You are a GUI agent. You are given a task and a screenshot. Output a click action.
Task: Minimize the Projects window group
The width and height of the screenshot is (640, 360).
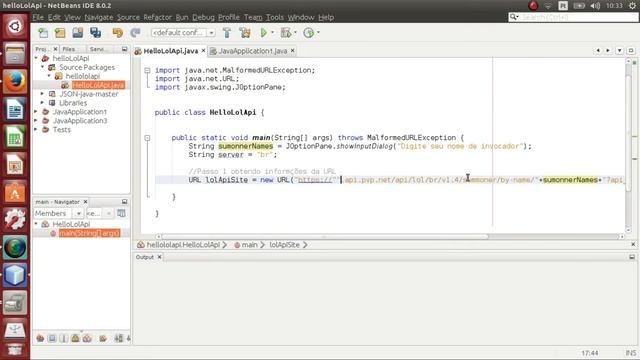(x=124, y=49)
